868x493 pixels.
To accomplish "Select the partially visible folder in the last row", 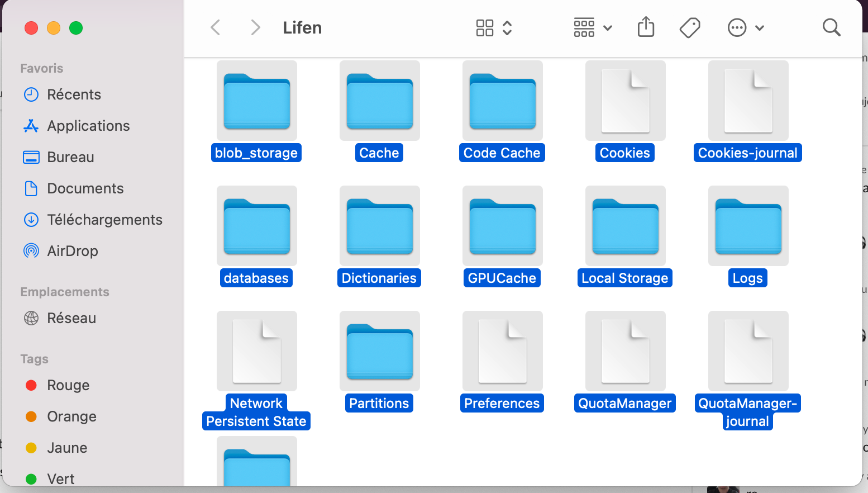I will (257, 462).
